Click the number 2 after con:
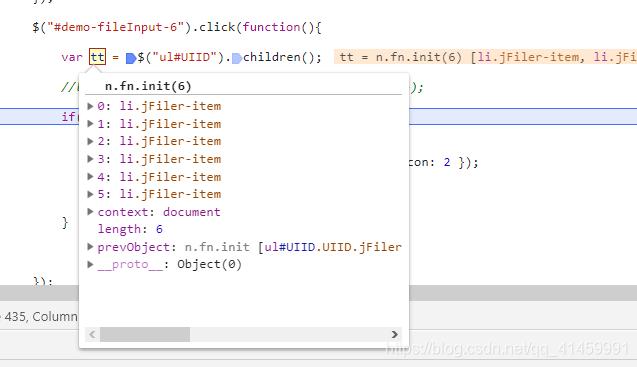This screenshot has height=367, width=637. pyautogui.click(x=447, y=162)
